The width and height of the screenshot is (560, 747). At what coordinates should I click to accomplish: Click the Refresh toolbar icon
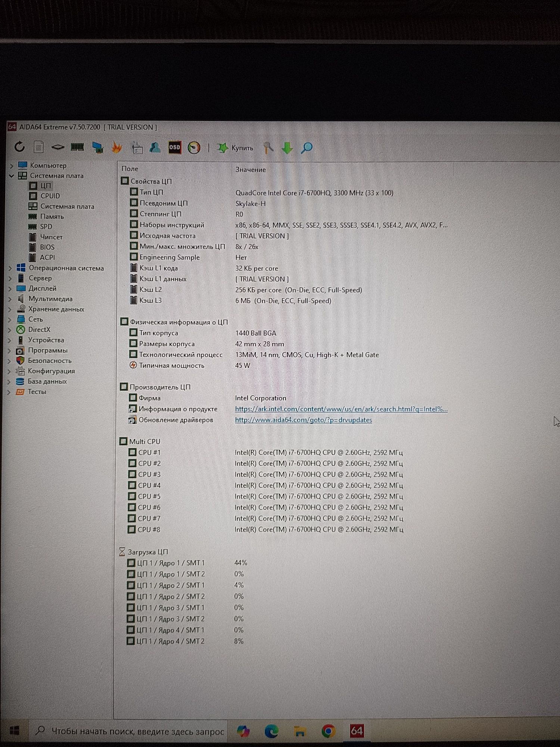point(19,147)
